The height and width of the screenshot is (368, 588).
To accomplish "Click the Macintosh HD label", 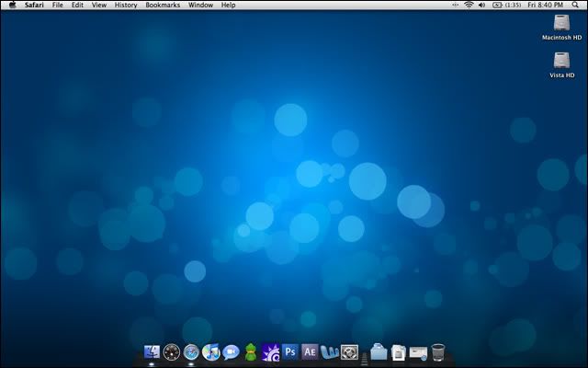I will (x=561, y=38).
